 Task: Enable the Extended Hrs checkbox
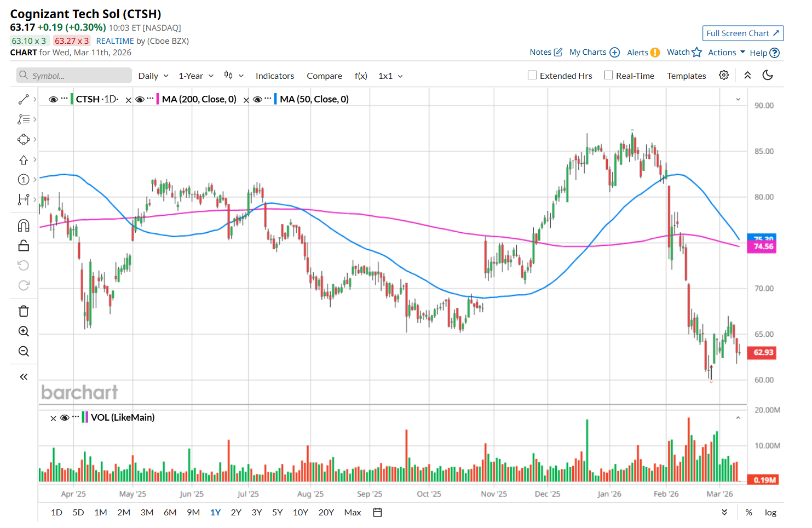(x=532, y=76)
